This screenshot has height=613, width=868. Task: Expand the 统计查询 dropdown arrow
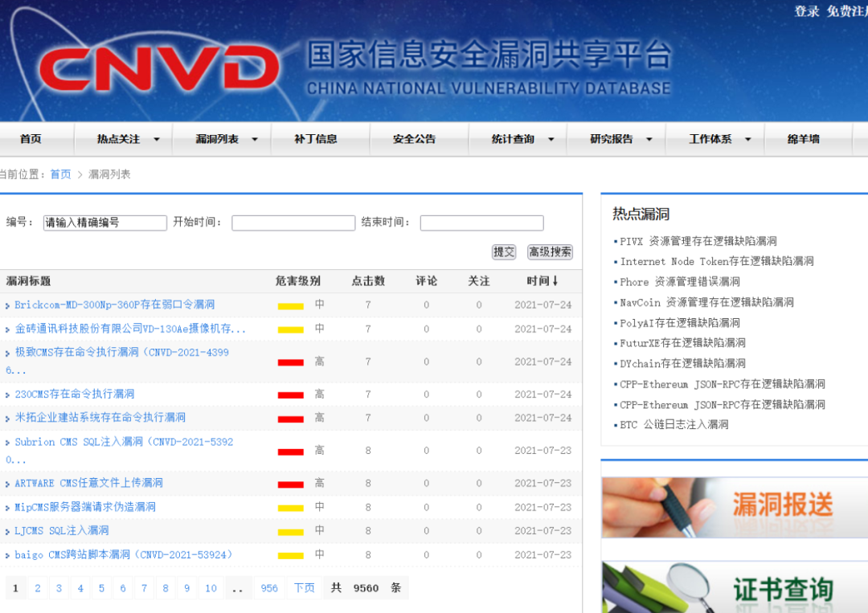(551, 140)
